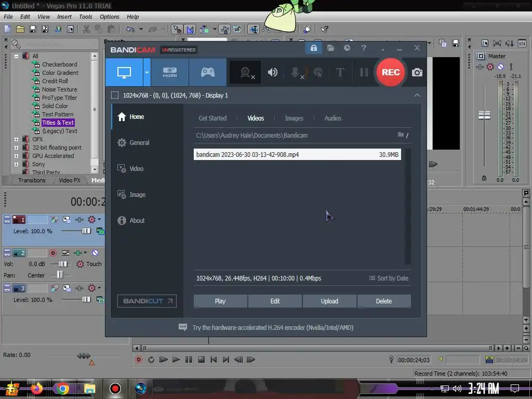
Task: Select Bandicam screen recording mode
Action: [x=124, y=72]
